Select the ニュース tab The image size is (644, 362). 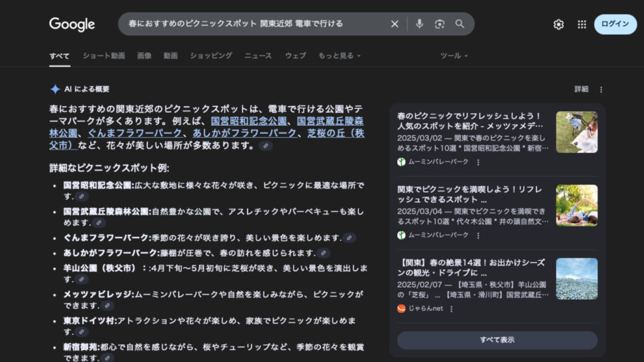pos(258,56)
